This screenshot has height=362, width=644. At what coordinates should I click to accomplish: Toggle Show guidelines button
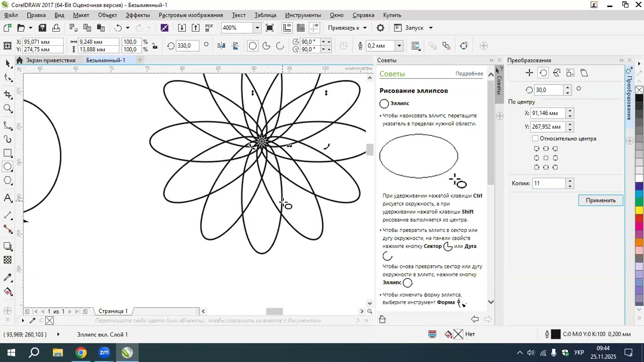point(314,28)
